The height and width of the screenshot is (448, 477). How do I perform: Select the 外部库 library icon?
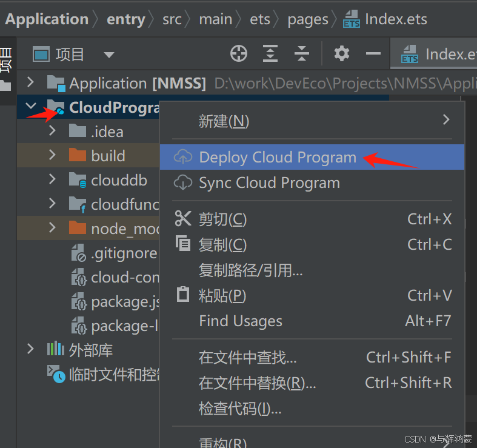55,349
